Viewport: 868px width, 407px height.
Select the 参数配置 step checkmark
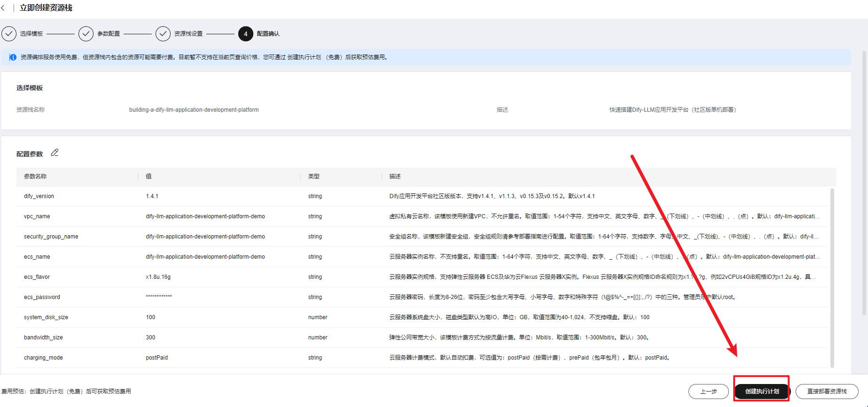coord(86,34)
